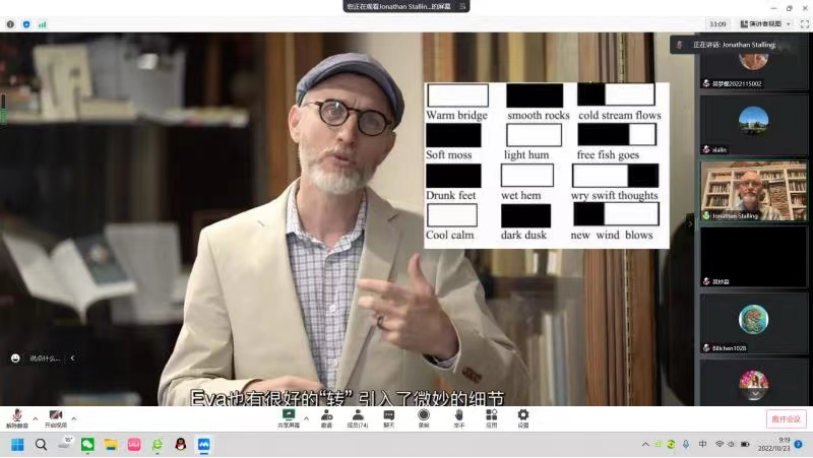Turn on camera with video button
Viewport: 813px width, 458px height.
click(55, 415)
